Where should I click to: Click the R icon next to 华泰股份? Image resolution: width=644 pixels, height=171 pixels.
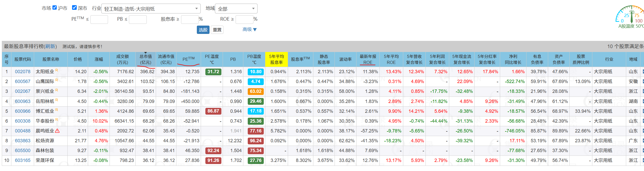tap(57, 120)
